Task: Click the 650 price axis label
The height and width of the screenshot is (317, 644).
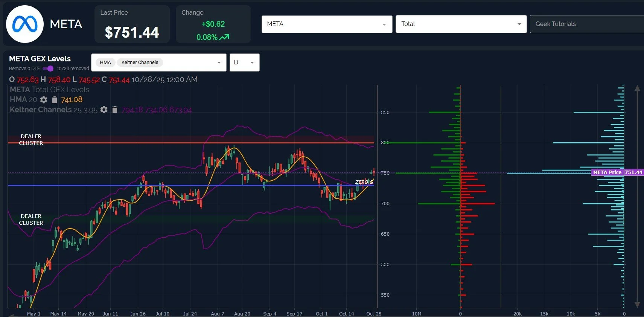Action: click(385, 234)
